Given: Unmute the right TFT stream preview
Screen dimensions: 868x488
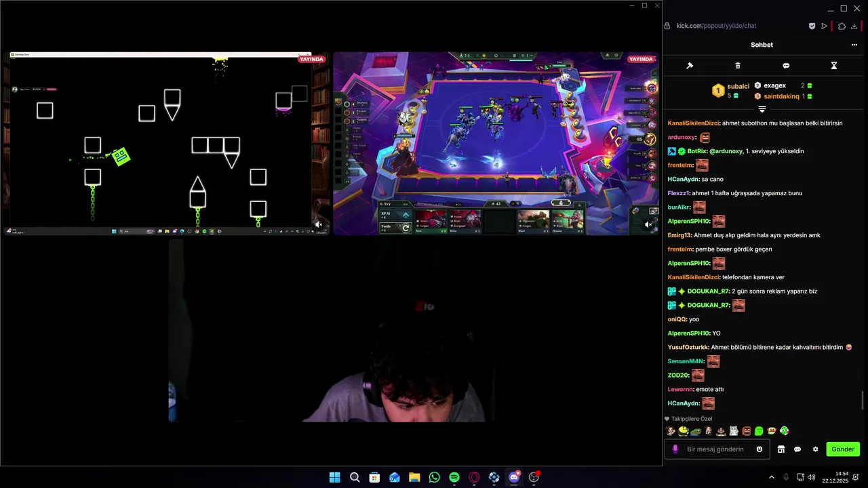Looking at the screenshot, I should coord(648,224).
